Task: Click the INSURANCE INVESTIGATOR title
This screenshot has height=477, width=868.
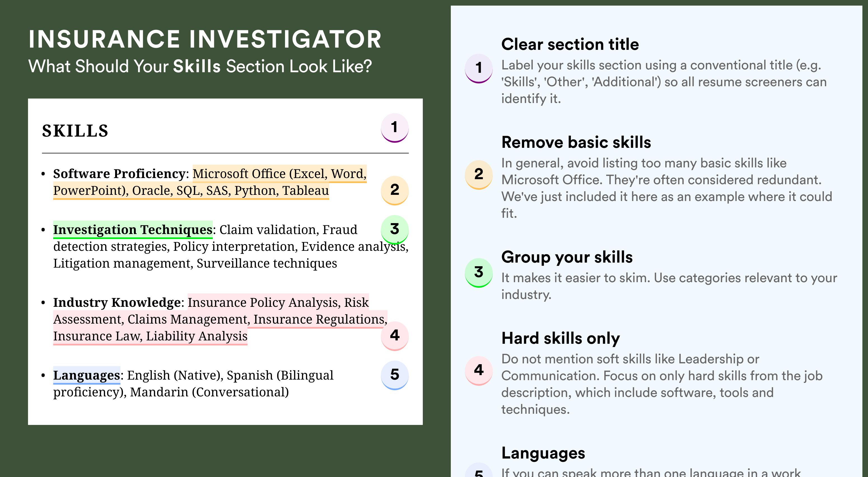Action: 205,39
